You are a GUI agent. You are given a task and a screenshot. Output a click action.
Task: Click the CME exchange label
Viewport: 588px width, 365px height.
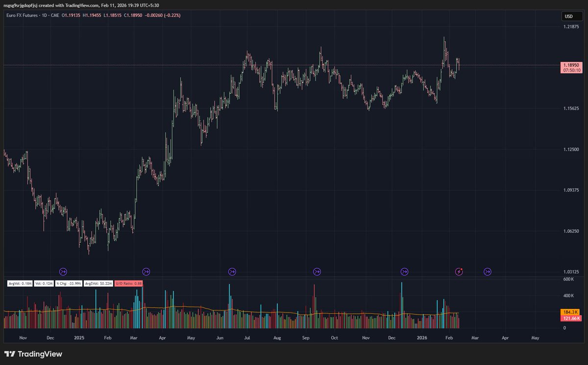coord(54,16)
